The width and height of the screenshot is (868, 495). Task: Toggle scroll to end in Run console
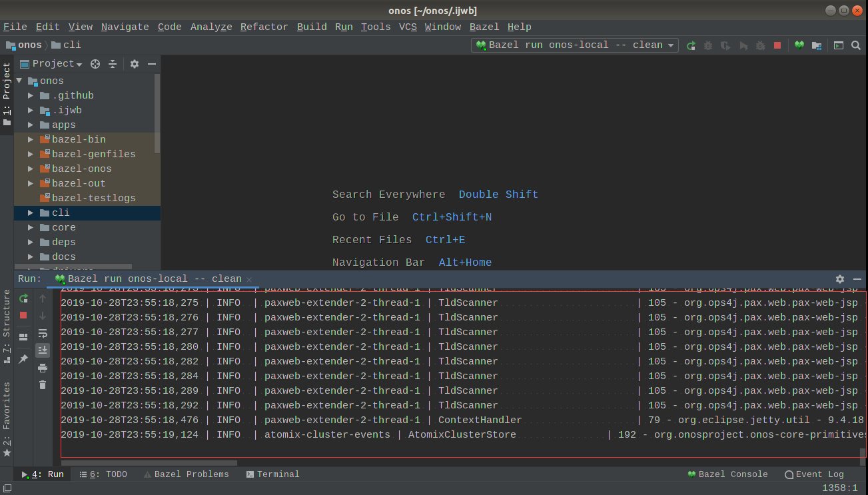coord(43,350)
